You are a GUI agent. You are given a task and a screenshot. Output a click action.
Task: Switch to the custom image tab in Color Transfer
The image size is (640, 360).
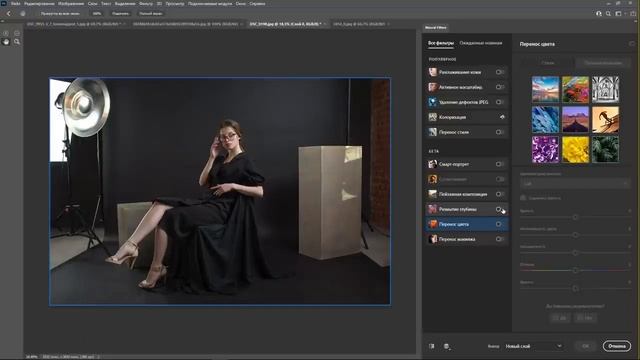[603, 63]
